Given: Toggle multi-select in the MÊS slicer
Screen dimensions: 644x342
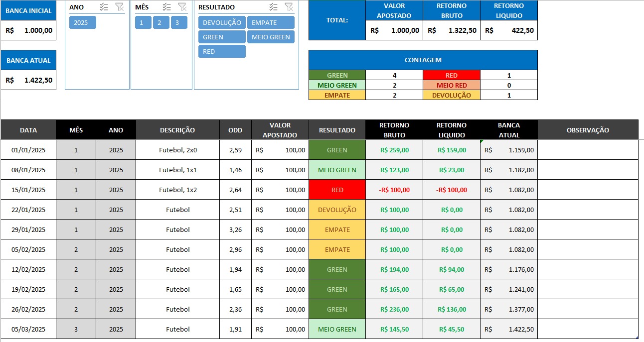Looking at the screenshot, I should click(x=167, y=7).
